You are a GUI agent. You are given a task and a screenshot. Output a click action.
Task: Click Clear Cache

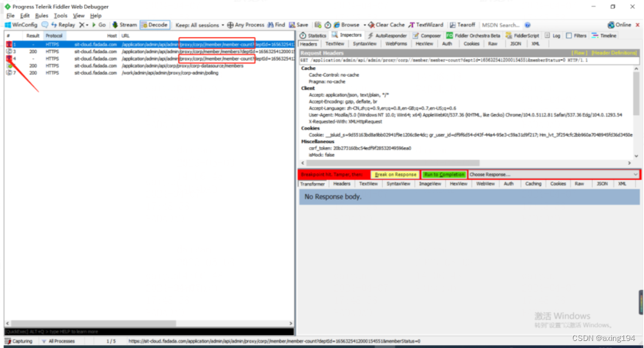pos(387,25)
